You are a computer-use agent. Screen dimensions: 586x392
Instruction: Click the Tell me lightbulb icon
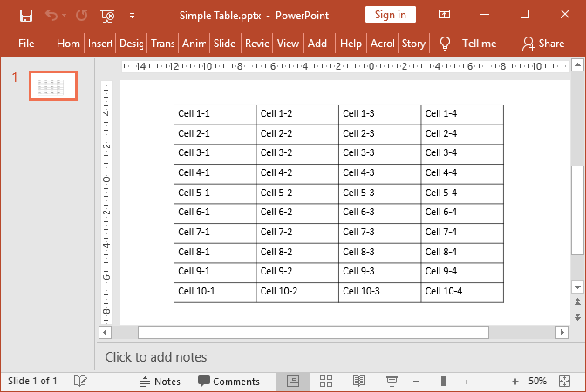(x=445, y=43)
